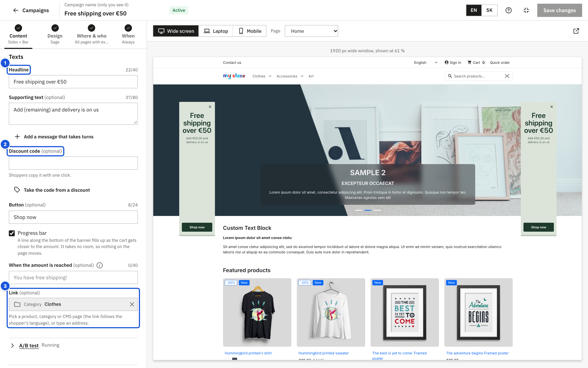Click the barcode scanner icon in search
Screen dimensions: 588x368
point(507,76)
